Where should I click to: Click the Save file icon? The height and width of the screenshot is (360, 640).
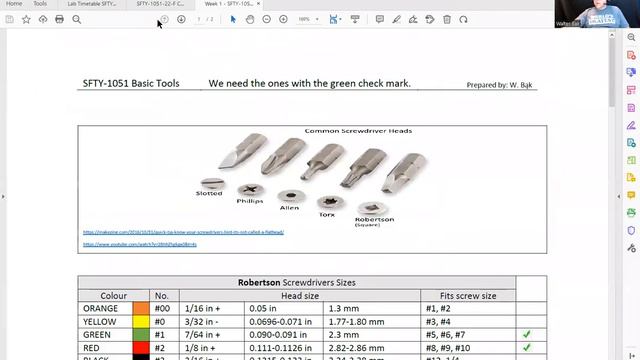(x=9, y=19)
